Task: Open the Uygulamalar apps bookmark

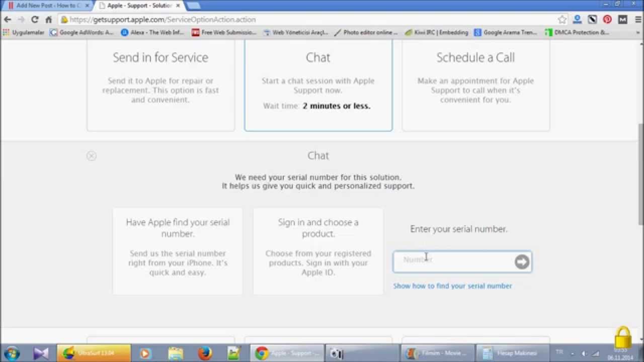Action: coord(24,33)
